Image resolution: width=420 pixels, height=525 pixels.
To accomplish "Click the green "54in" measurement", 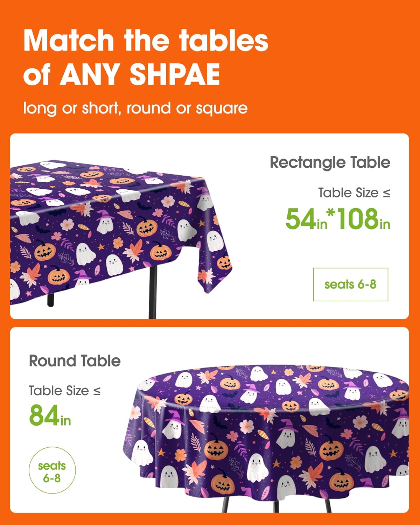I will tap(306, 219).
